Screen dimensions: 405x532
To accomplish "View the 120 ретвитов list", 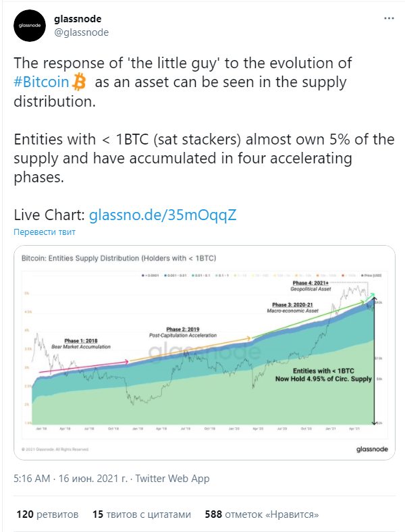I will 47,514.
